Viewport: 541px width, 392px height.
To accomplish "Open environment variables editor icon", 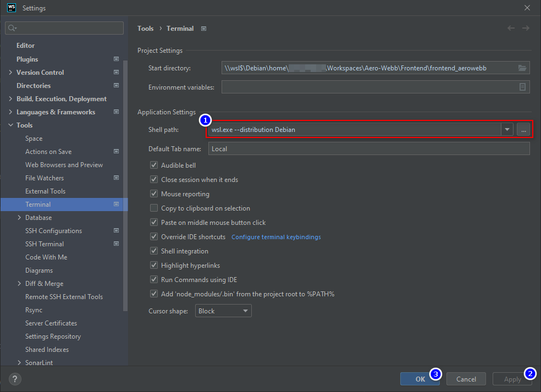I will (522, 87).
